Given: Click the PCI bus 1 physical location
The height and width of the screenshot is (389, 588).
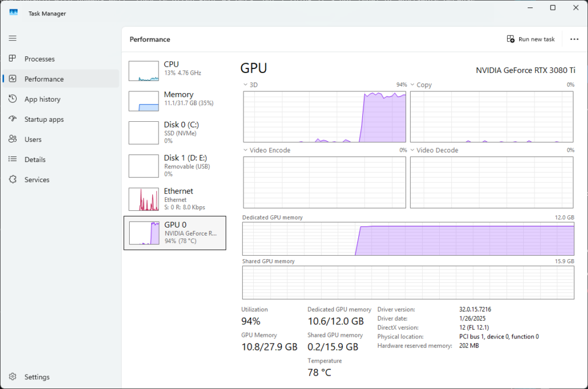Looking at the screenshot, I should [x=499, y=337].
